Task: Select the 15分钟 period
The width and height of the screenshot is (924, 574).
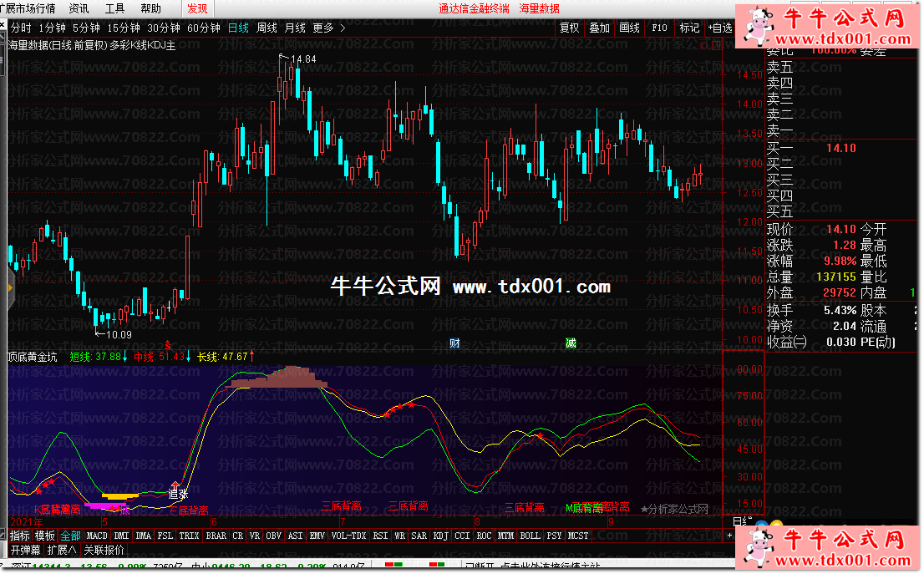Action: point(123,28)
